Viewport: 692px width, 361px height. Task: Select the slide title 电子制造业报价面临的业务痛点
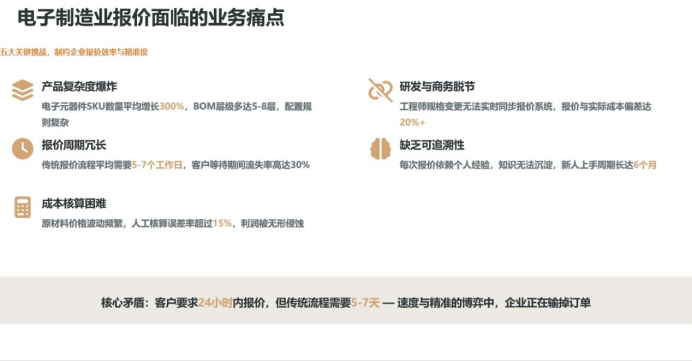(x=151, y=18)
